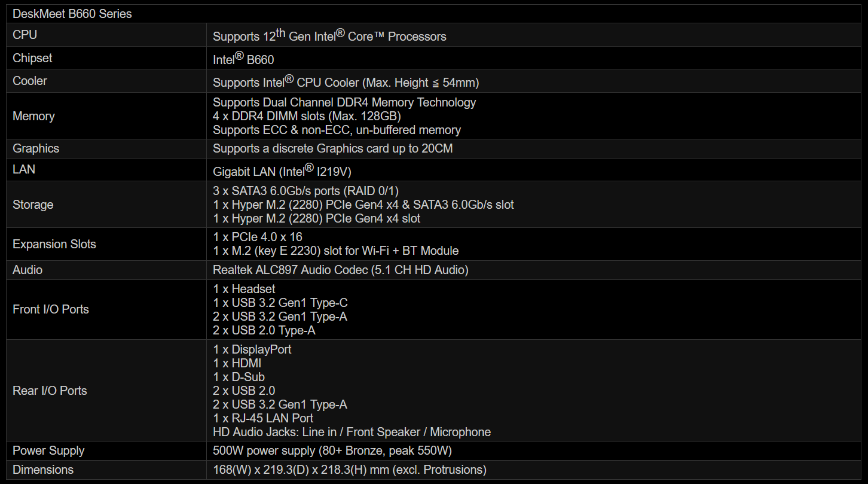Select the Chipset row label
Image resolution: width=868 pixels, height=484 pixels.
coord(32,58)
